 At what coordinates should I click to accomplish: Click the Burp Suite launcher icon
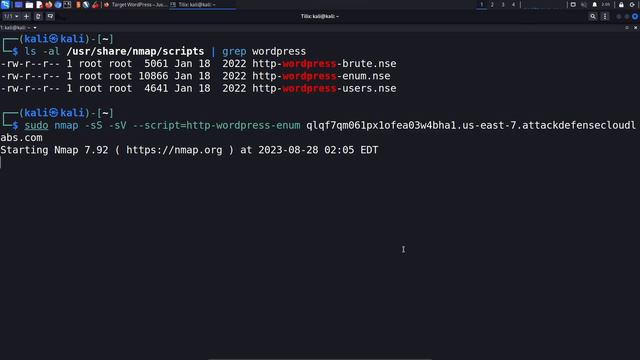[x=78, y=5]
